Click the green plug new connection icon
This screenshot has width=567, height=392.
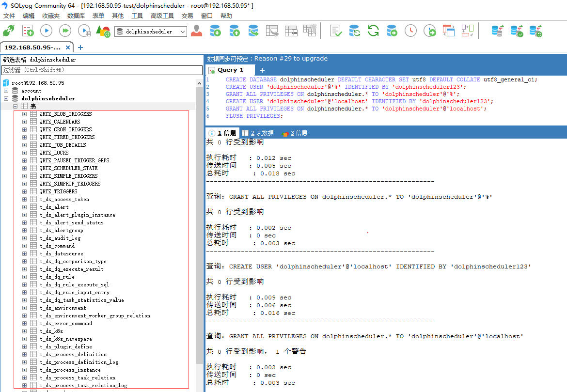(x=9, y=31)
